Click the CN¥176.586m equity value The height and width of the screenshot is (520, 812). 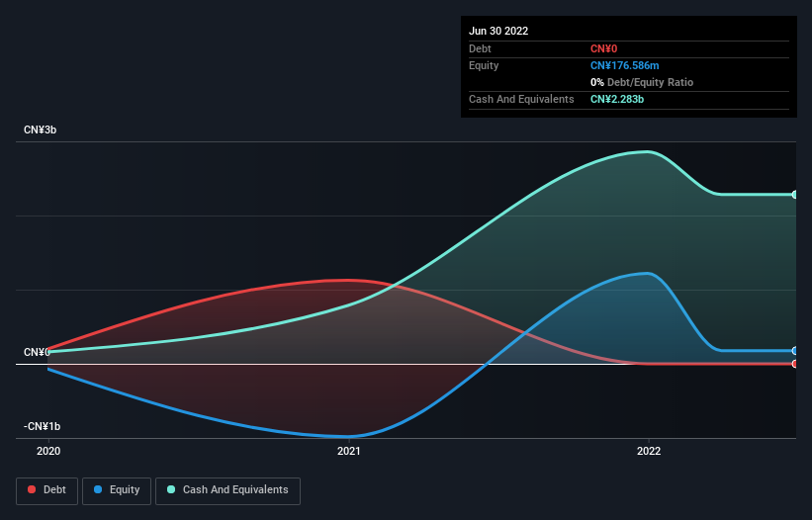624,65
